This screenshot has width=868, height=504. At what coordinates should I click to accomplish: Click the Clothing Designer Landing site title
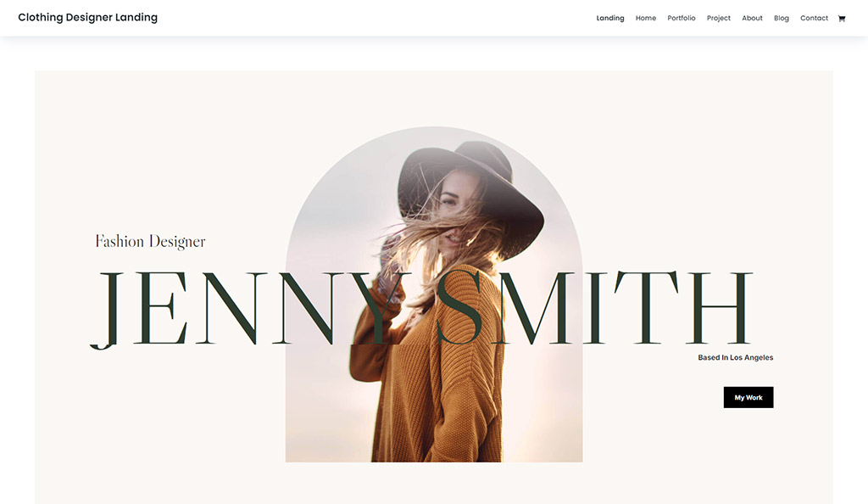[x=87, y=17]
